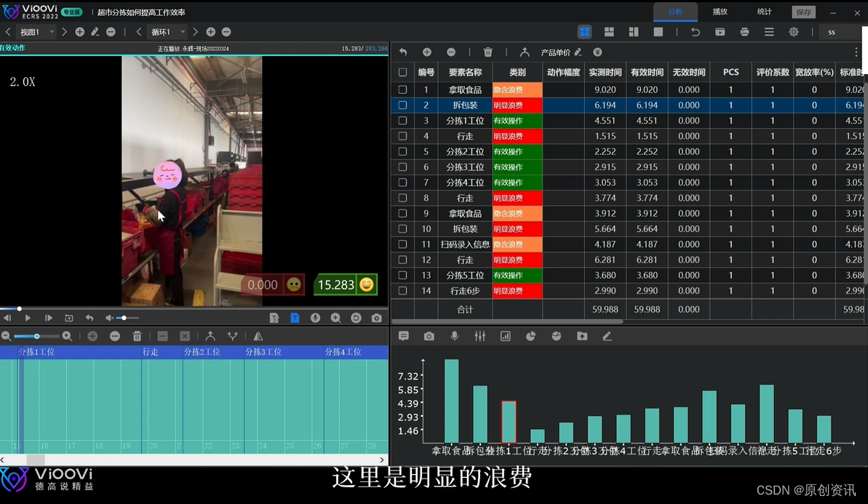868x504 pixels.
Task: Click the timeline horizontal scrollbar thumb
Action: (x=36, y=460)
